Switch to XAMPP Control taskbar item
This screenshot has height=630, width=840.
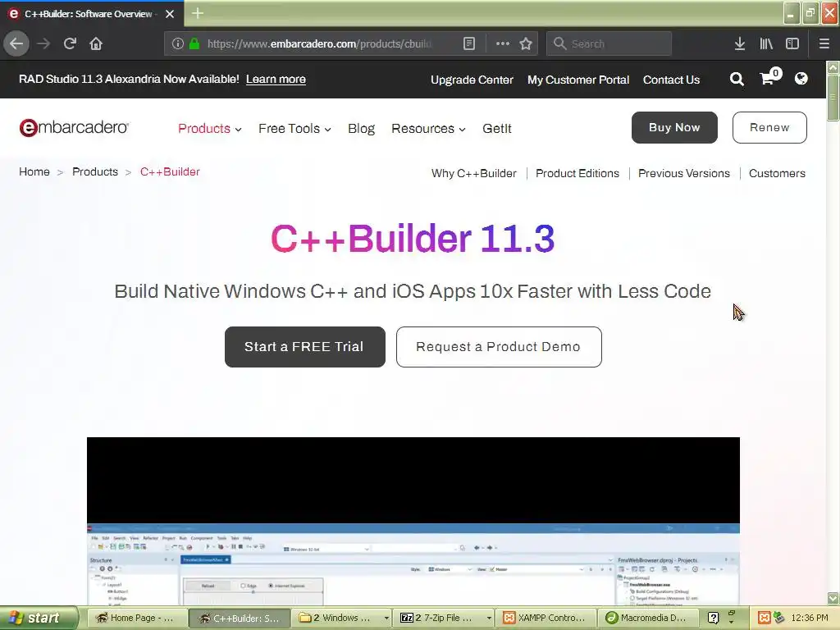546,618
